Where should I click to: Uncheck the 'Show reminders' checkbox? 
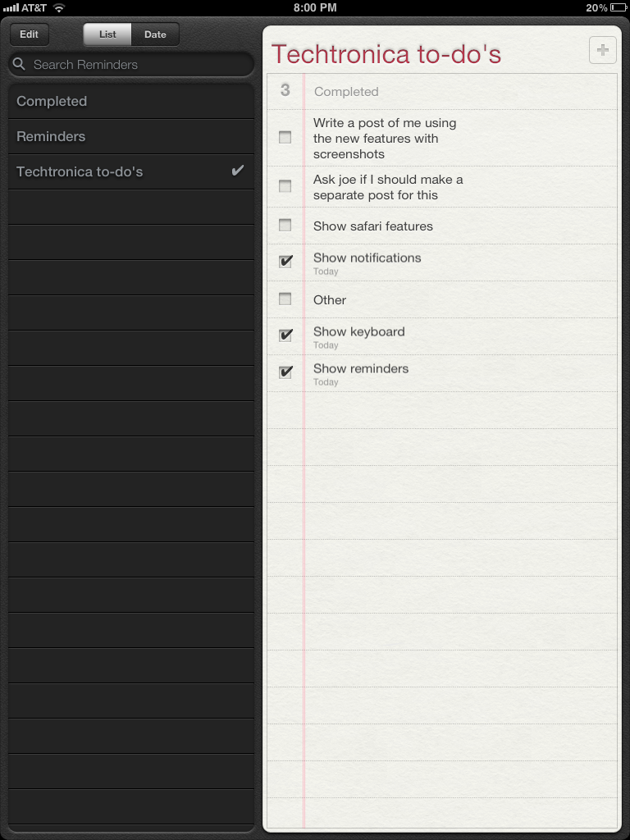(x=285, y=372)
